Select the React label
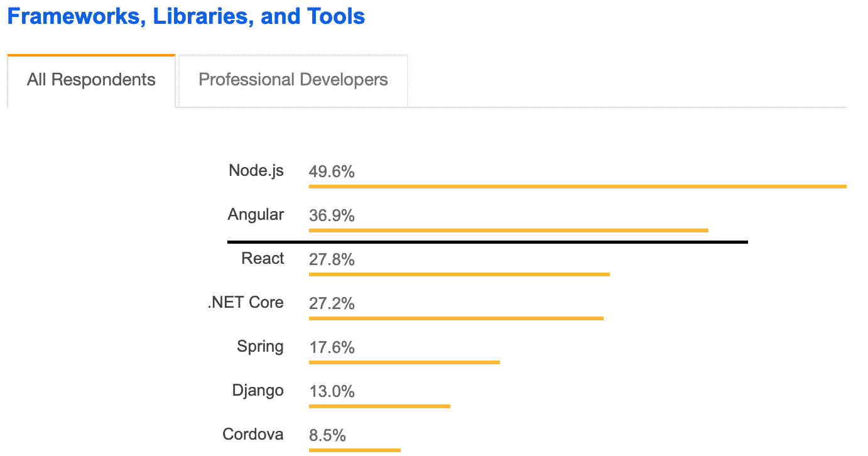The height and width of the screenshot is (456, 868). point(263,258)
